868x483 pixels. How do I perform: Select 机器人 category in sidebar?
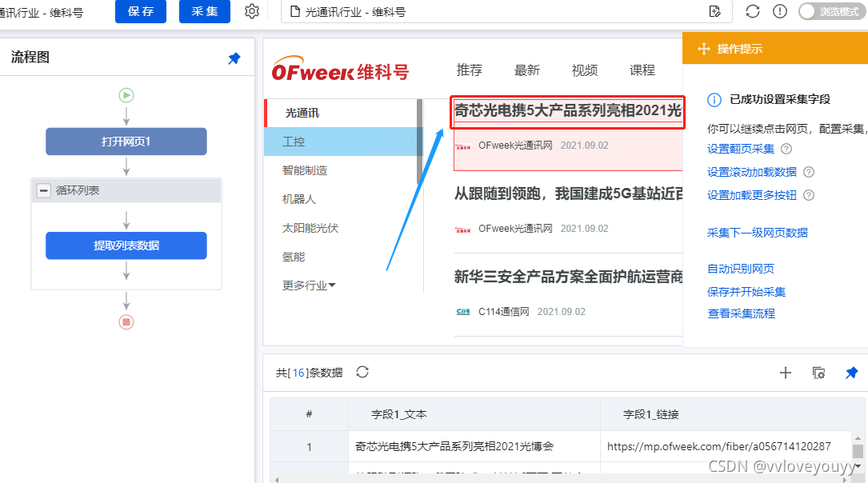299,199
